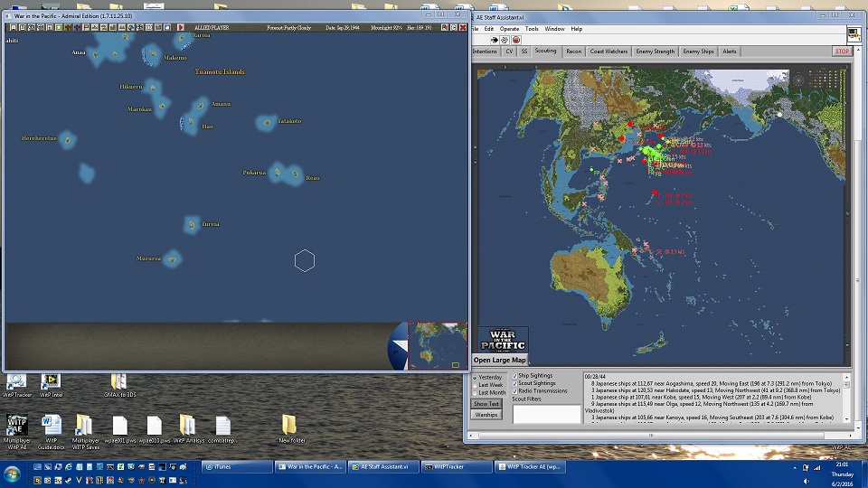Click the green star icon in game toolbar

[58, 27]
